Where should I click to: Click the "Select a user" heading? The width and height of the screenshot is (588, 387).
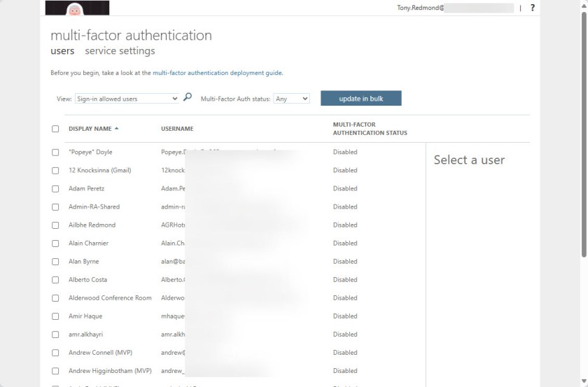469,160
